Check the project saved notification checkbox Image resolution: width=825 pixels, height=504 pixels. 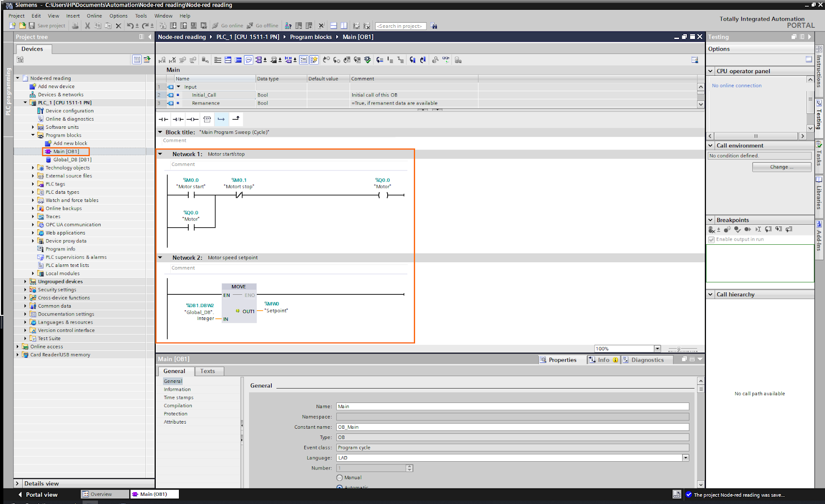pos(689,494)
